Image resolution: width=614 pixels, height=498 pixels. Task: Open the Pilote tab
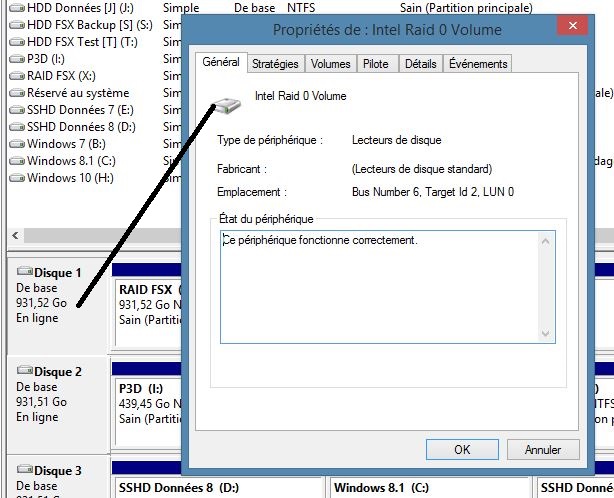[376, 64]
